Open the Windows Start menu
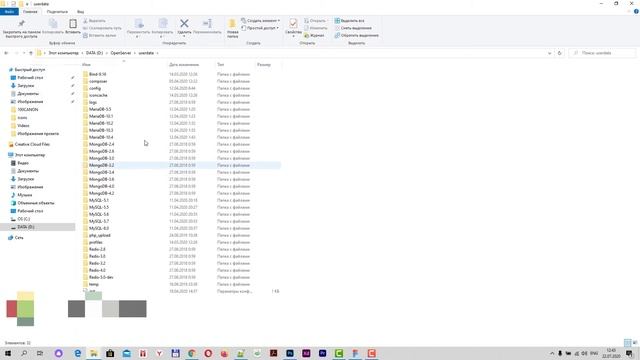Screen dimensions: 640x360 click(8, 353)
